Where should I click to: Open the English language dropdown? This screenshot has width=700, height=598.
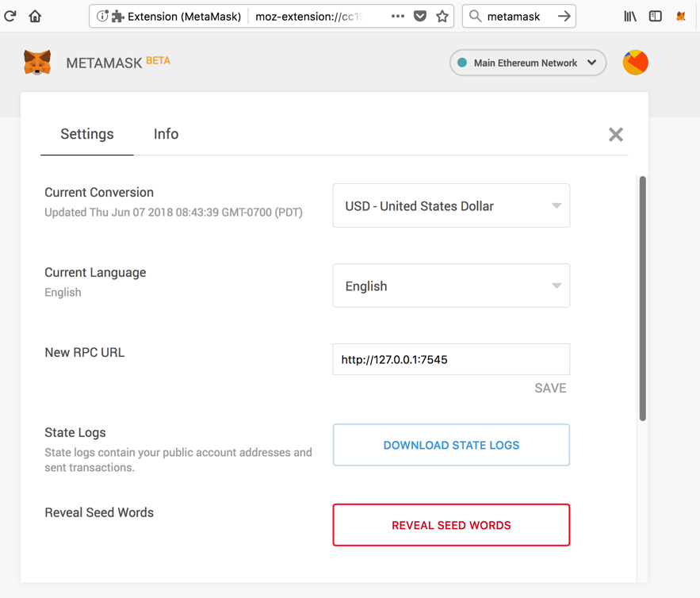point(451,286)
